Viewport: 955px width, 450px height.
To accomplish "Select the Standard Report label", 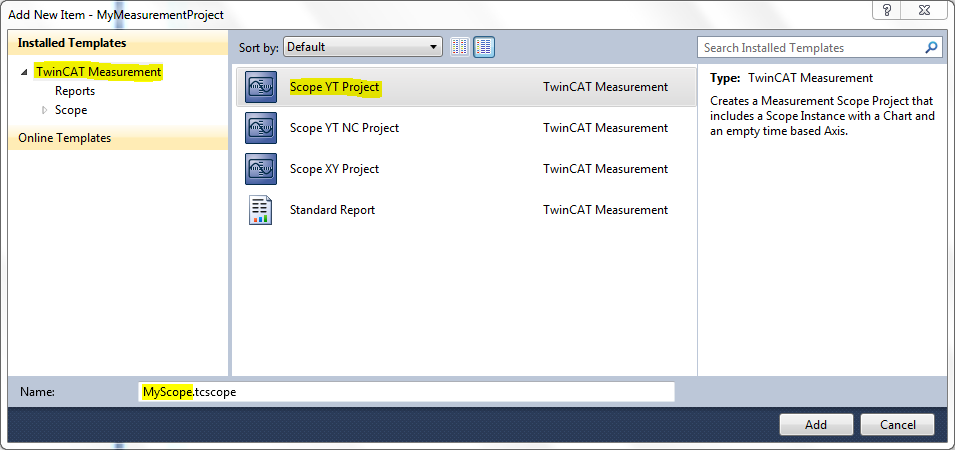I will (x=332, y=210).
